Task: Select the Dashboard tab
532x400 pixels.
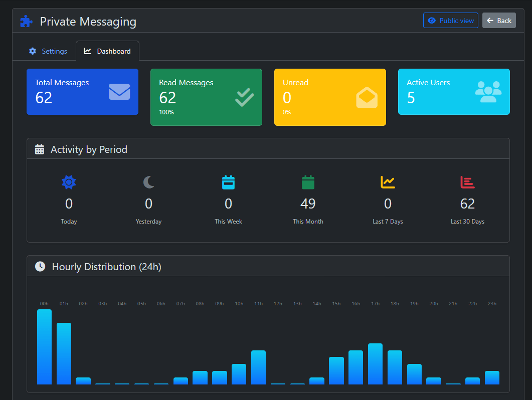Action: pyautogui.click(x=107, y=51)
